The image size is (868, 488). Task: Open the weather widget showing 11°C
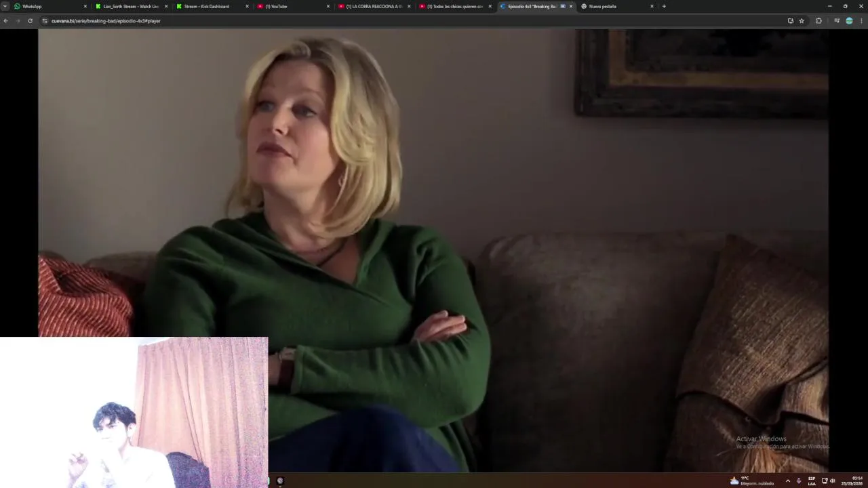tap(751, 481)
